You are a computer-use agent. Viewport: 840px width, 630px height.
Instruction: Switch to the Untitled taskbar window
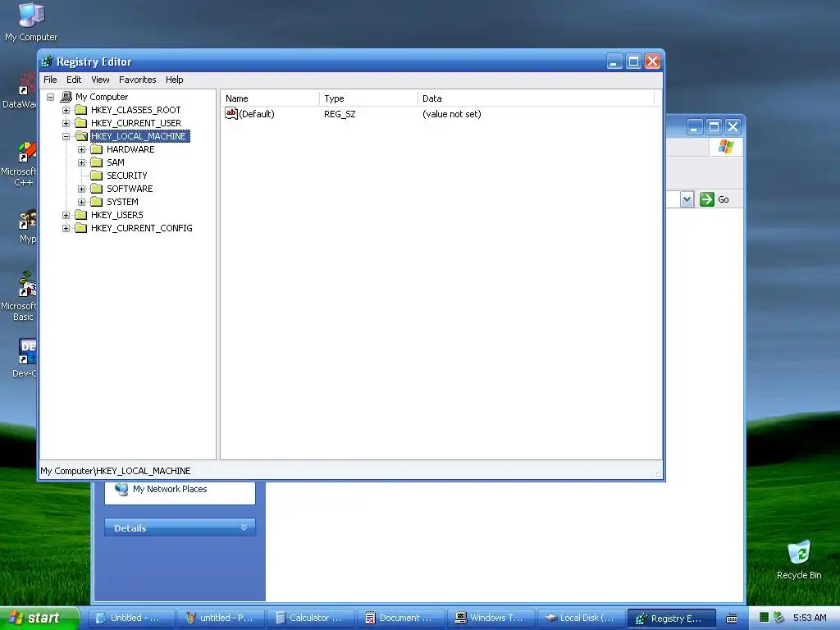(132, 619)
